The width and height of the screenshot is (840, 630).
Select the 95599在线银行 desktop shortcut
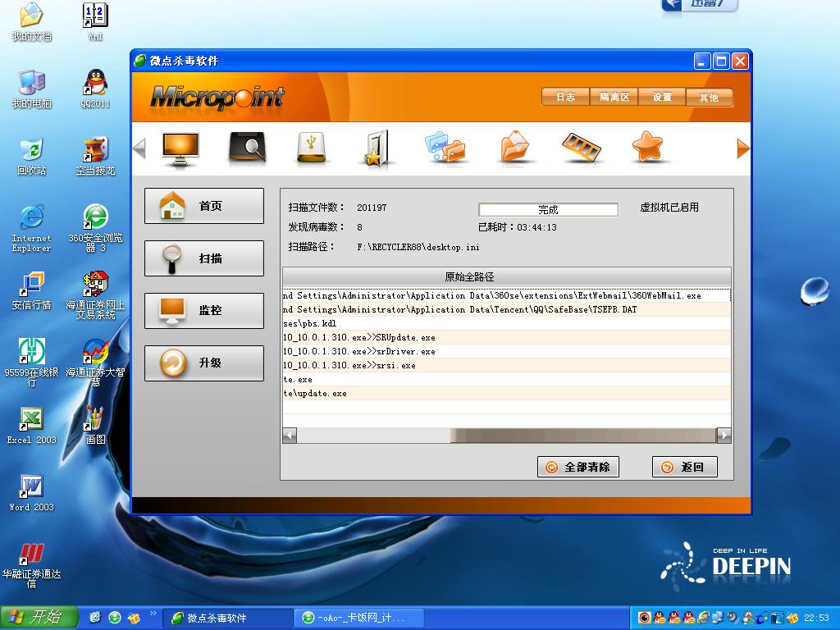(32, 363)
